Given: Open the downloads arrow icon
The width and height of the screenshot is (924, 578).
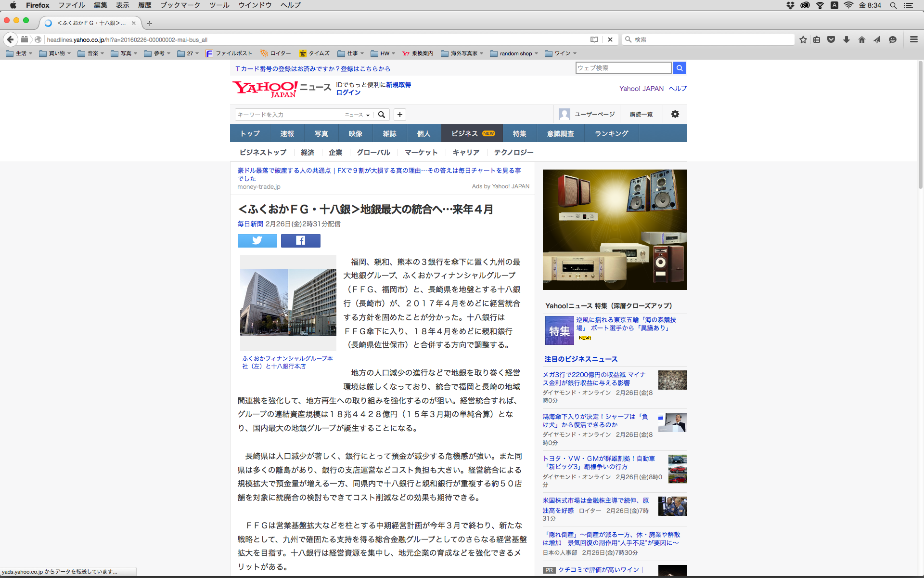Looking at the screenshot, I should [x=846, y=39].
